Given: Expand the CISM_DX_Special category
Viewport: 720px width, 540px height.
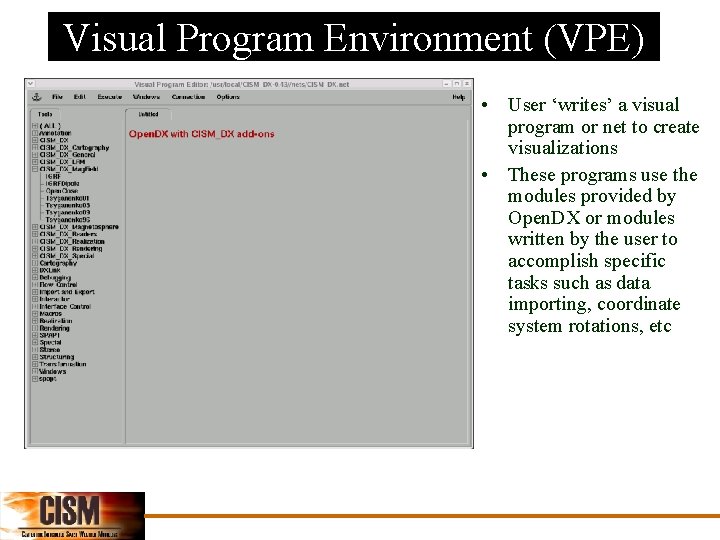Looking at the screenshot, I should click(35, 256).
